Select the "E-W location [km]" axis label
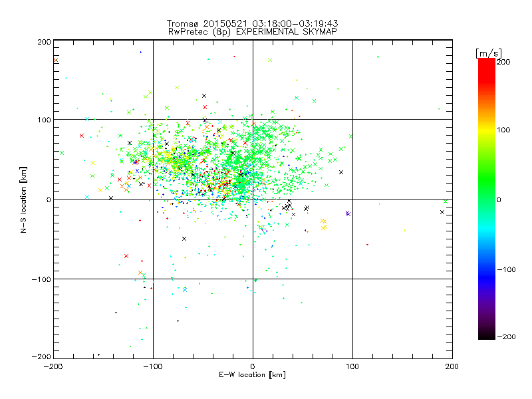 click(252, 375)
